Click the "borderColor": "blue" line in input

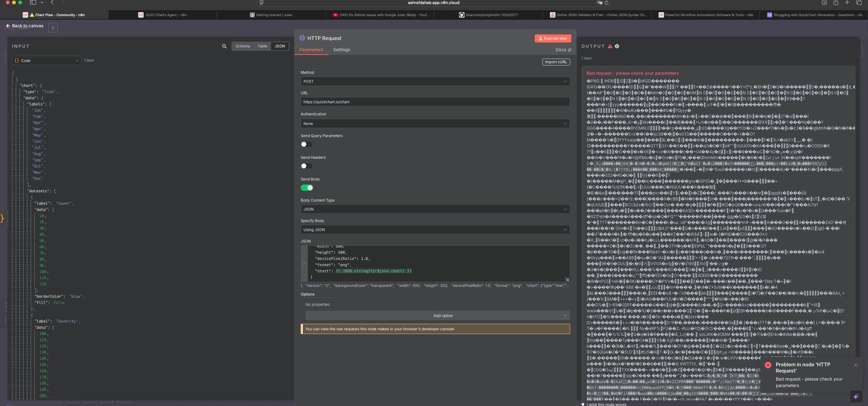[x=59, y=296]
